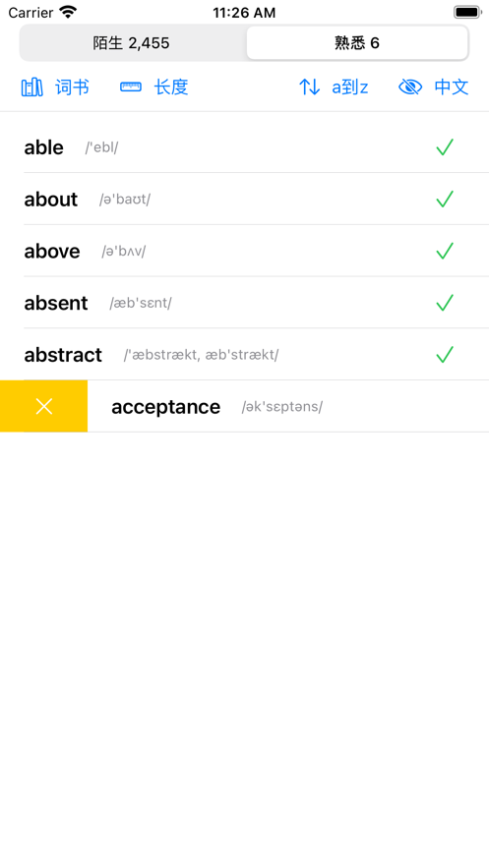
Task: Change the a到z sort order
Action: point(350,87)
